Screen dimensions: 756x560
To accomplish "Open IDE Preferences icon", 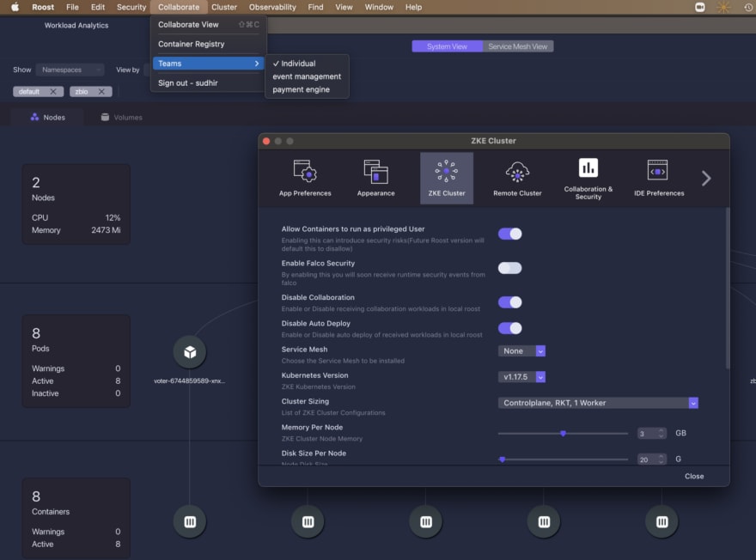I will pyautogui.click(x=659, y=178).
